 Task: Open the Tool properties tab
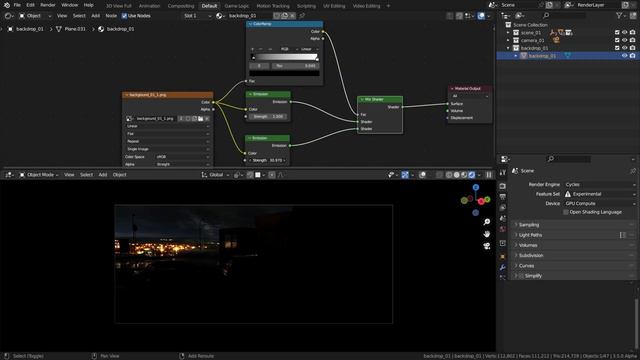pyautogui.click(x=502, y=173)
